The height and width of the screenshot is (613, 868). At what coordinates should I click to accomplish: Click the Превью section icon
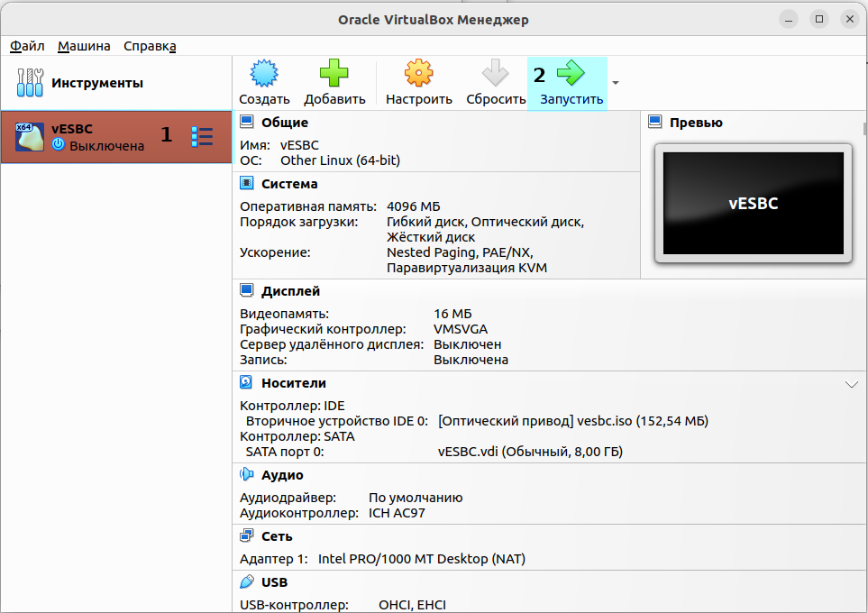[655, 122]
